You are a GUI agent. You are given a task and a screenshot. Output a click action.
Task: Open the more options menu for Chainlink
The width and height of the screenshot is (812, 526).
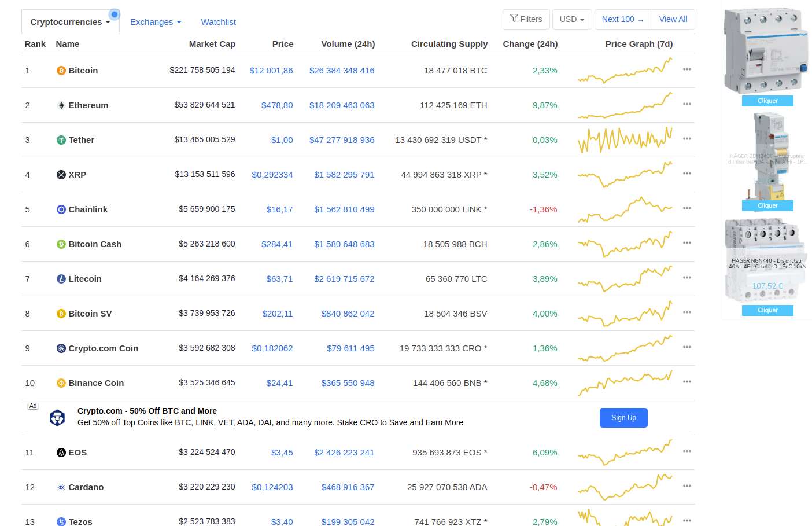click(x=687, y=208)
